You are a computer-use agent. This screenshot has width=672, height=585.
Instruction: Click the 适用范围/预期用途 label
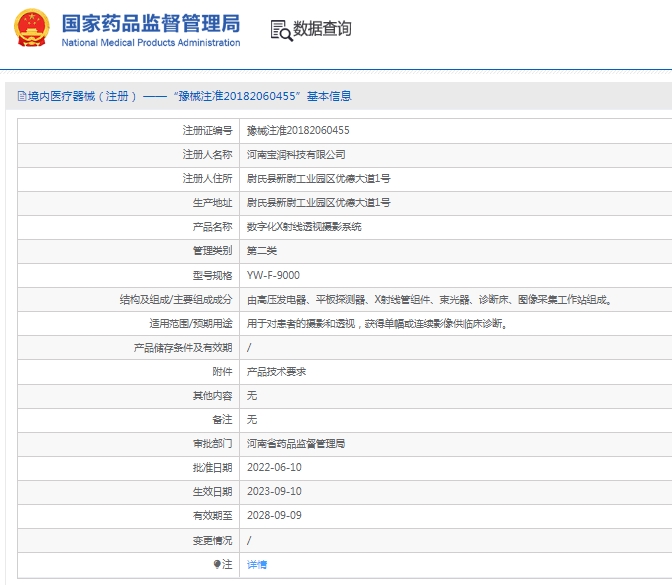(191, 323)
